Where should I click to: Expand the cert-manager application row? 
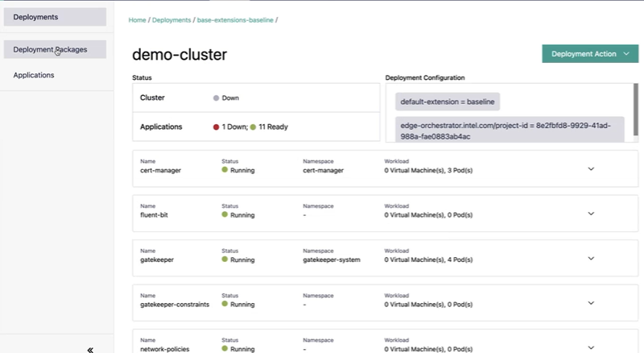point(591,168)
